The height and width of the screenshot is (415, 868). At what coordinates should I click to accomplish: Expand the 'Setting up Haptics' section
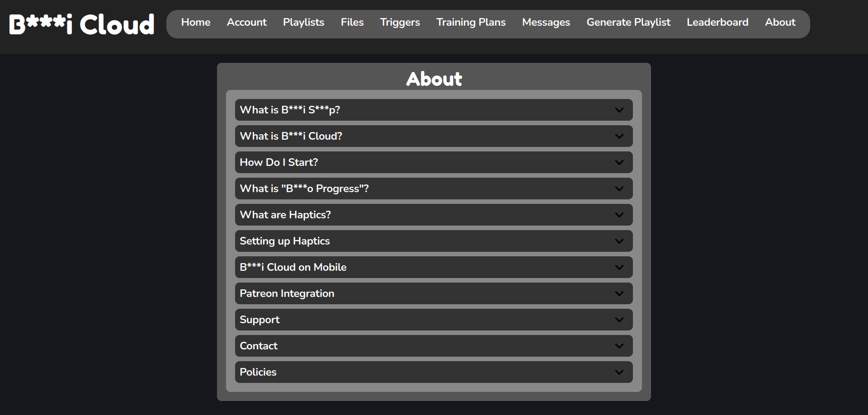pos(434,241)
